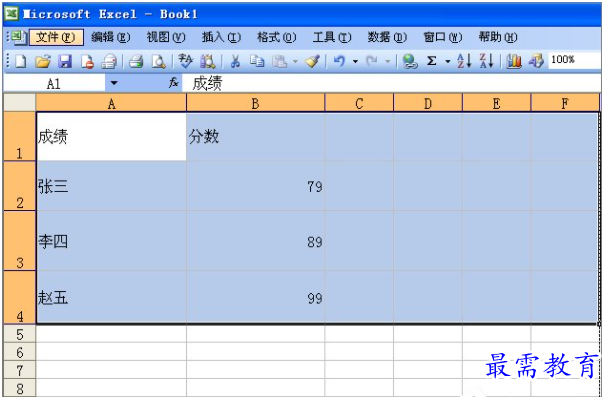Sort descending Z to A

click(487, 61)
